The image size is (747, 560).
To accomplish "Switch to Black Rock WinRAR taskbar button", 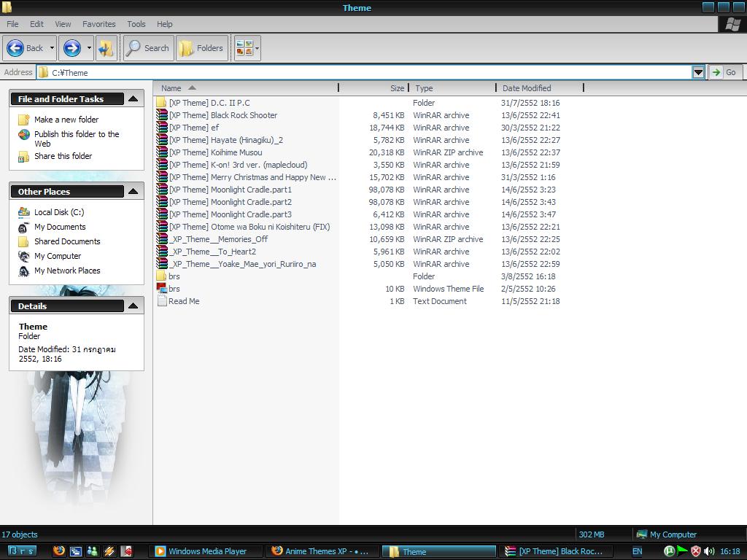I will [555, 551].
